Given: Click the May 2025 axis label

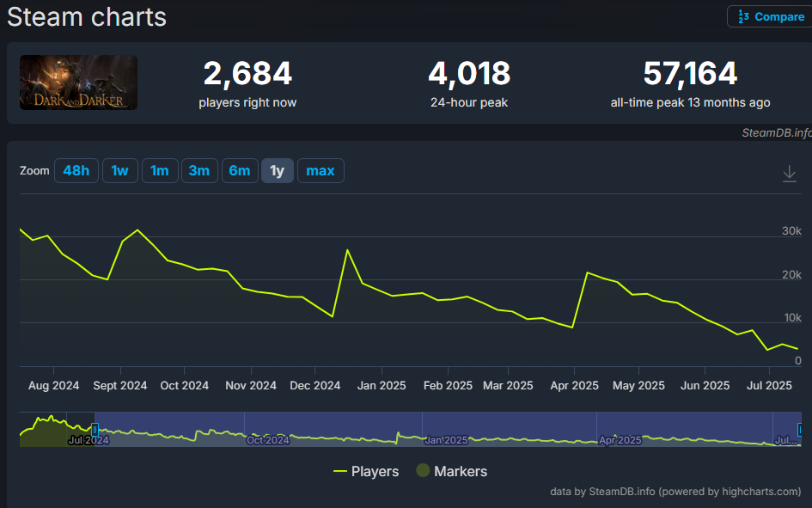Looking at the screenshot, I should [638, 386].
